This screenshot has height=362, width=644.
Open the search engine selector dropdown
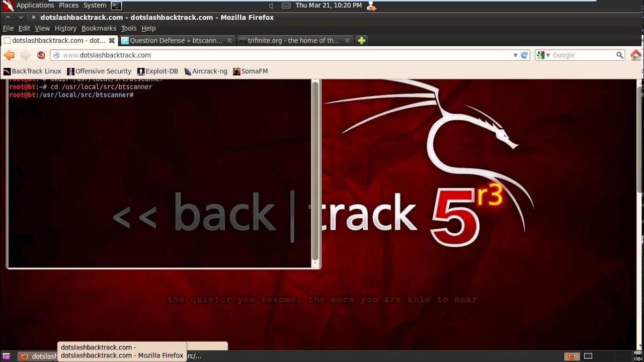[543, 55]
